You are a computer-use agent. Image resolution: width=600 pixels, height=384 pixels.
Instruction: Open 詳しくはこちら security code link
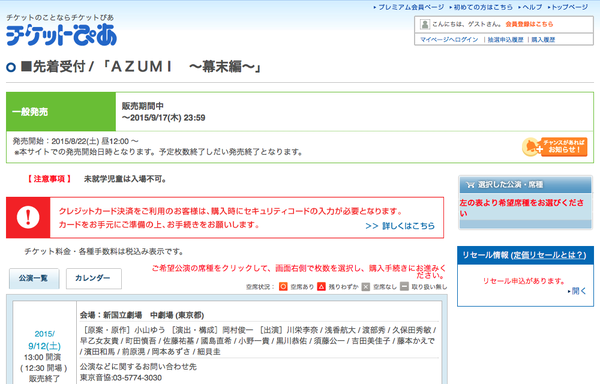pos(400,226)
